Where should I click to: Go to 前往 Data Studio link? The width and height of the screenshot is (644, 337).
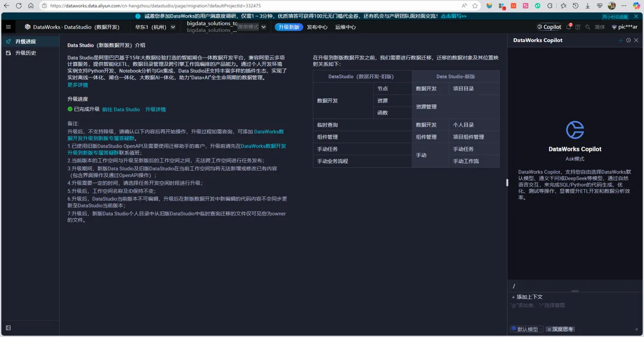pyautogui.click(x=121, y=110)
